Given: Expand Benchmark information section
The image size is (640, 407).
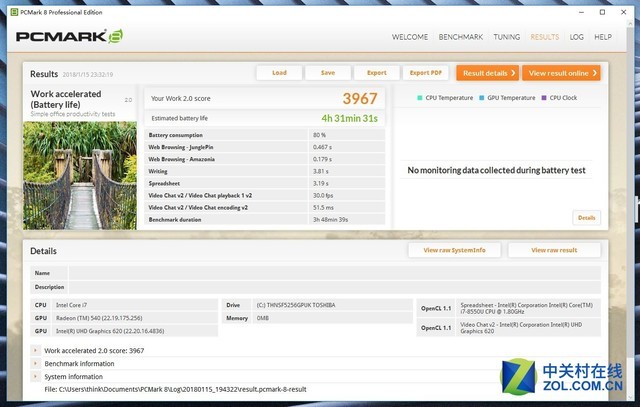Looking at the screenshot, I should [36, 363].
